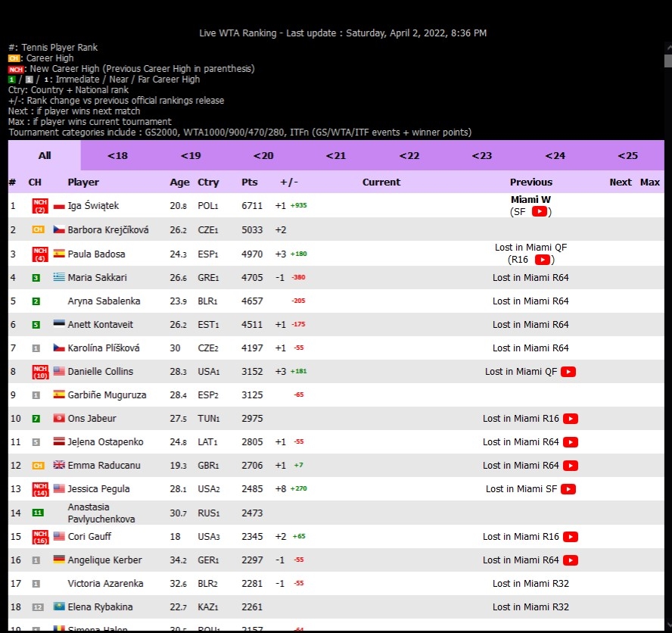Show players in the <25 tab
672x633 pixels.
(x=627, y=156)
